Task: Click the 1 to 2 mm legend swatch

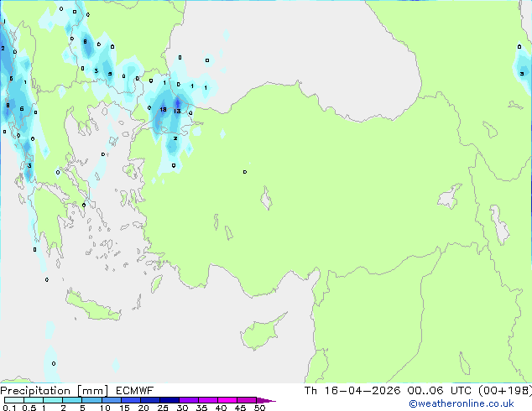Action: point(53,400)
